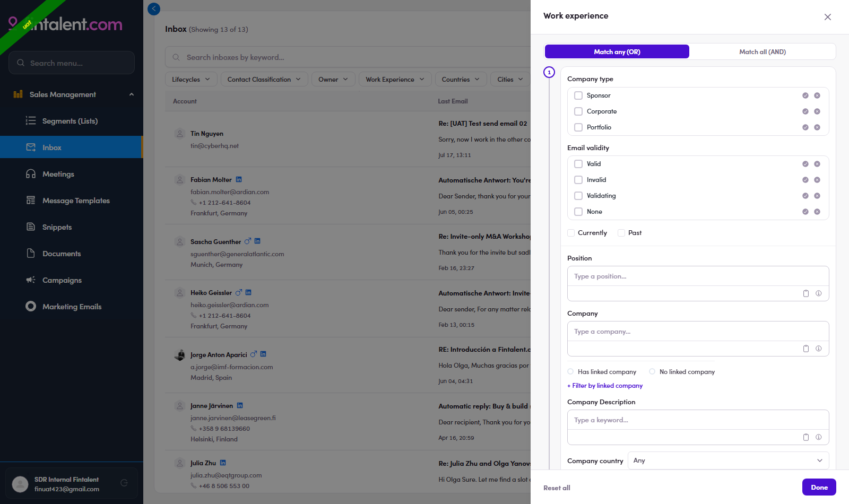Click the exclude icon for Portfolio
Image resolution: width=849 pixels, height=504 pixels.
tap(817, 127)
